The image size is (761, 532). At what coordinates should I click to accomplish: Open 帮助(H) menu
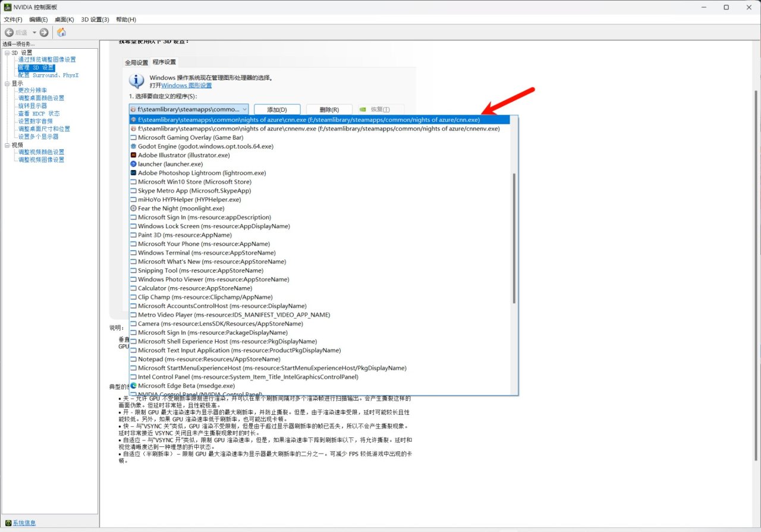point(126,20)
